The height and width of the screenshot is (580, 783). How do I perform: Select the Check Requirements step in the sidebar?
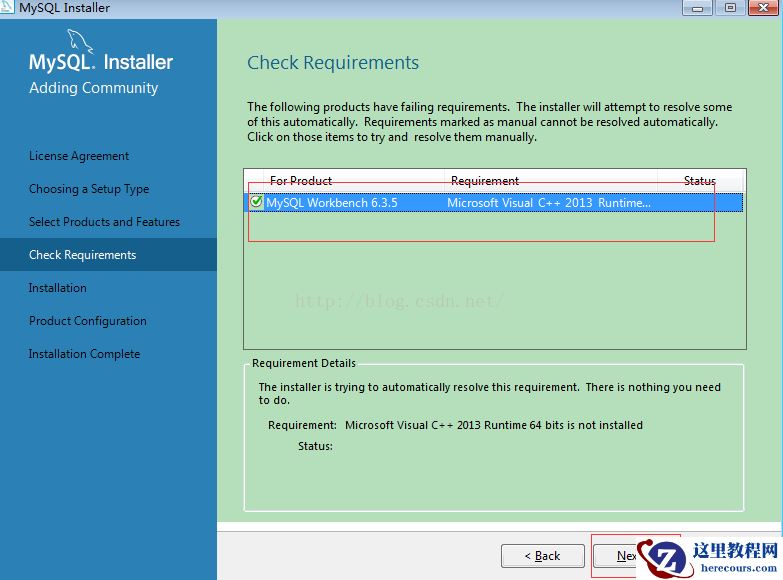click(108, 255)
